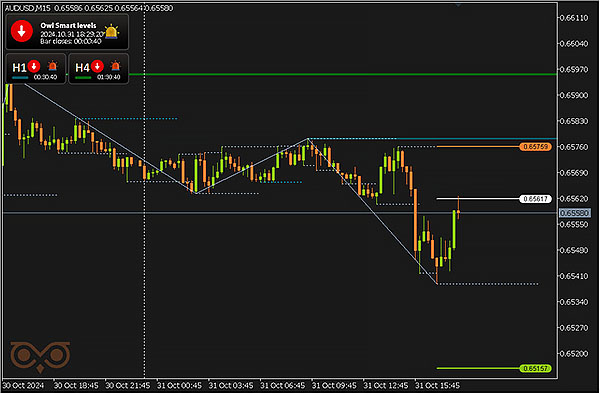Click the 31 Oct 00:45 time label

179,385
